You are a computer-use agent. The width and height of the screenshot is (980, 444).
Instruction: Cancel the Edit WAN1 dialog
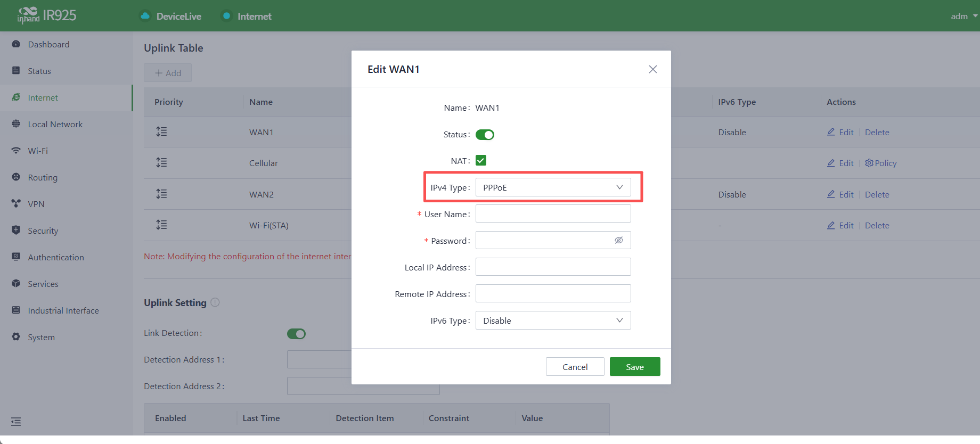tap(575, 367)
